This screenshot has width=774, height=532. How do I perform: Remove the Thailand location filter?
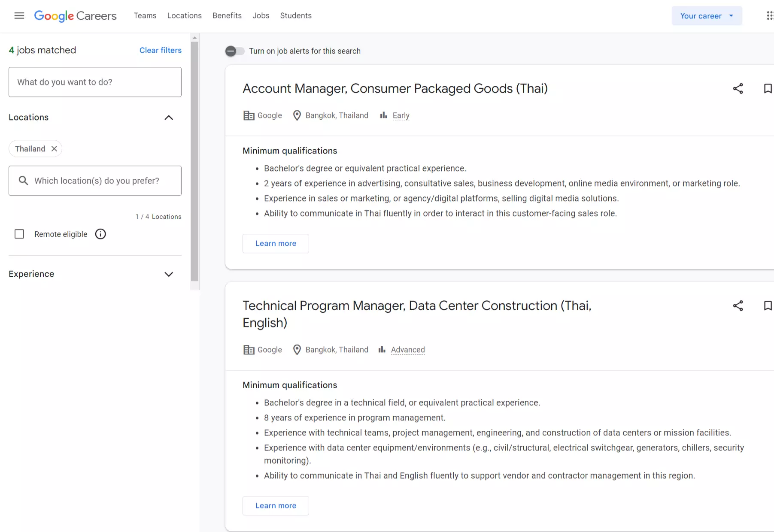[x=54, y=149]
